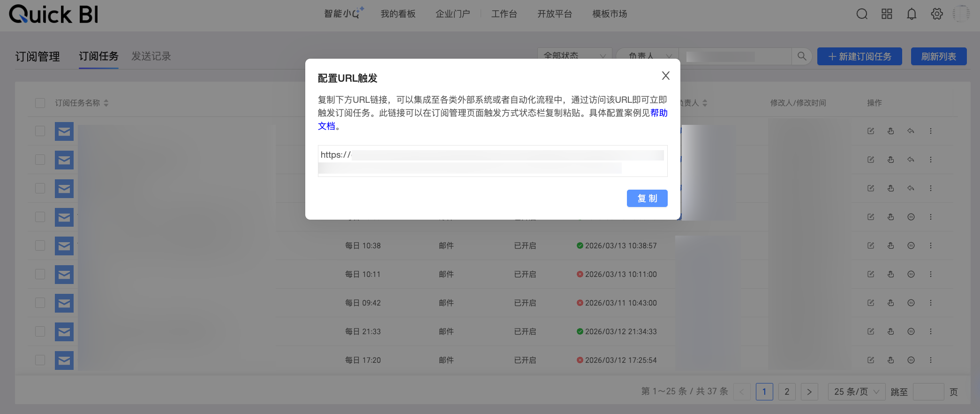Image resolution: width=980 pixels, height=414 pixels.
Task: Tick the third task row's checkbox
Action: (40, 188)
